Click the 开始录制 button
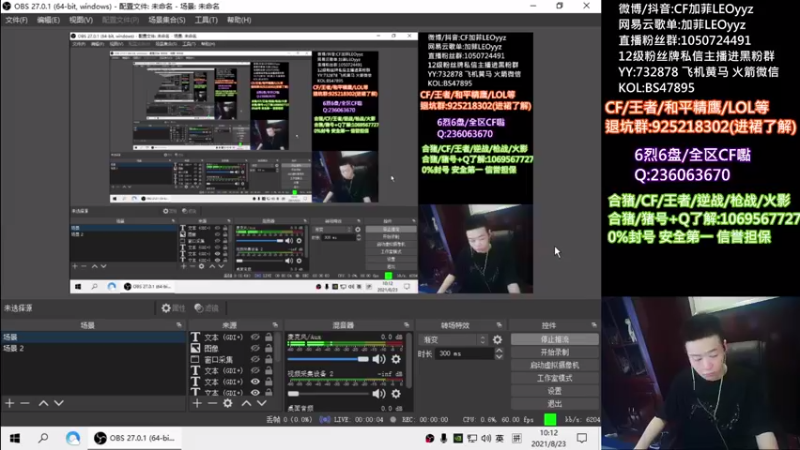 coord(555,352)
